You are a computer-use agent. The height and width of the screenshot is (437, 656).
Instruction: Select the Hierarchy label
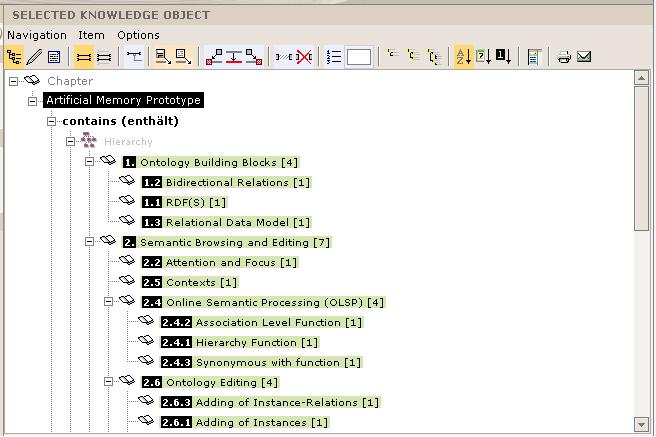pos(128,142)
